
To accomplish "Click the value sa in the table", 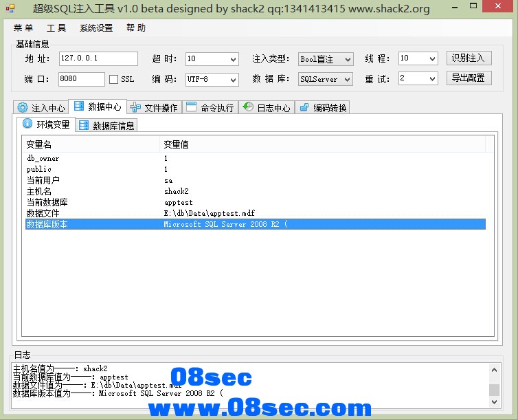I will [168, 180].
